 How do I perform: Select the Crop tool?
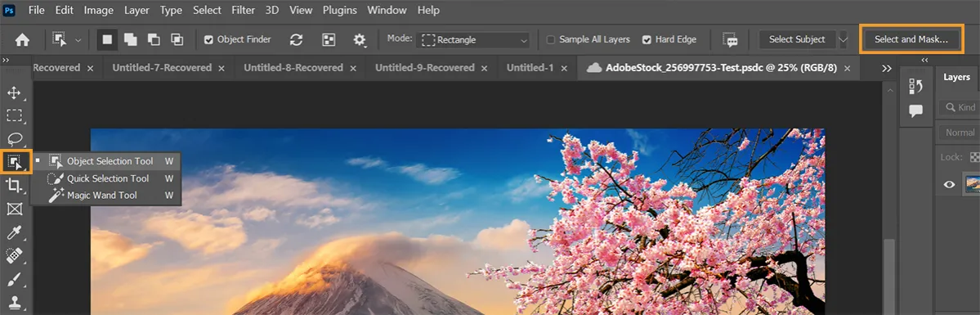(x=14, y=186)
